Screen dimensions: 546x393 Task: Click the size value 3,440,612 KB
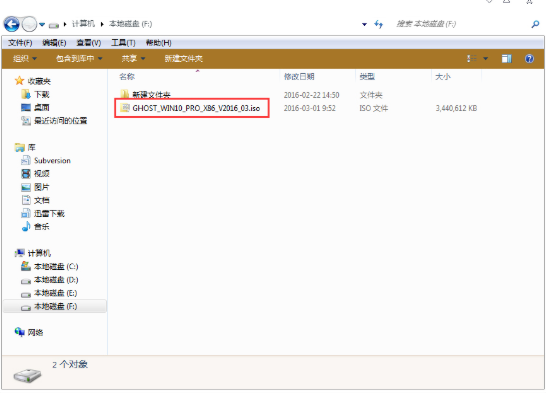456,108
